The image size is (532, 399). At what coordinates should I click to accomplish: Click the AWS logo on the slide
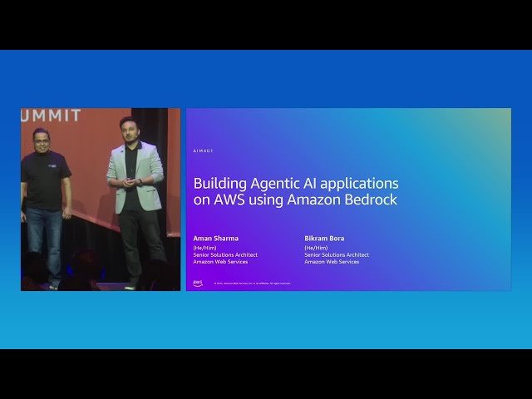click(198, 283)
